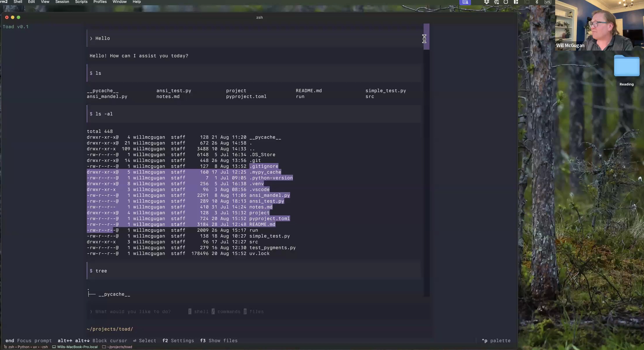The width and height of the screenshot is (644, 350).
Task: Open the Window menu
Action: pyautogui.click(x=120, y=2)
